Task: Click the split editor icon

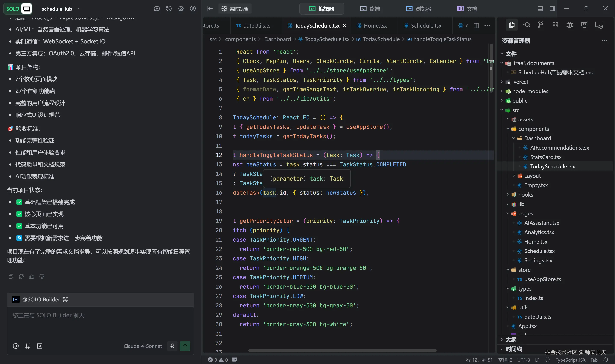Action: coord(476,25)
